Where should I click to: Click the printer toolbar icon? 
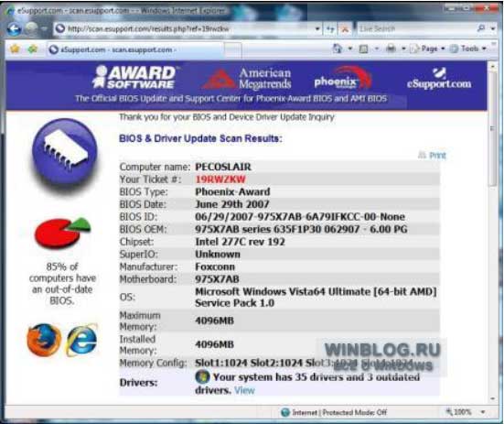click(391, 49)
